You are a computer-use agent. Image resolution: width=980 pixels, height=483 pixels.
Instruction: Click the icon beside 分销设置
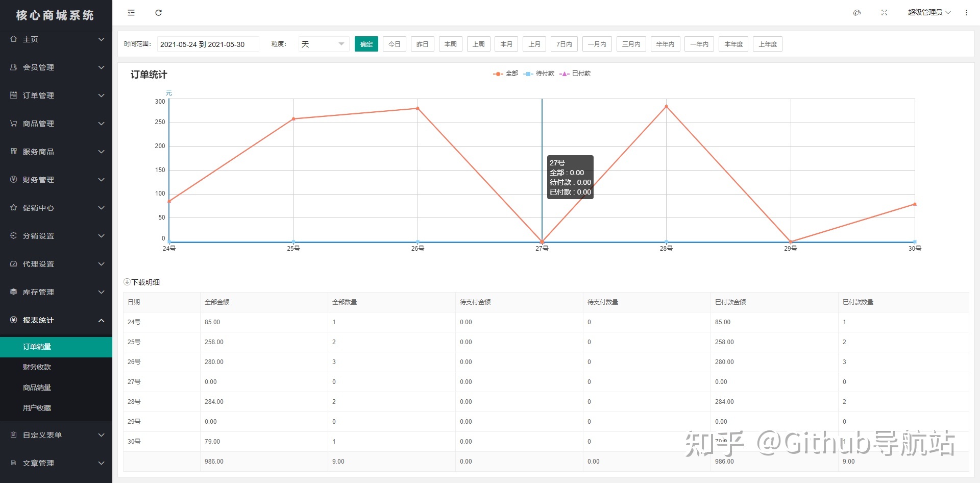coord(14,235)
